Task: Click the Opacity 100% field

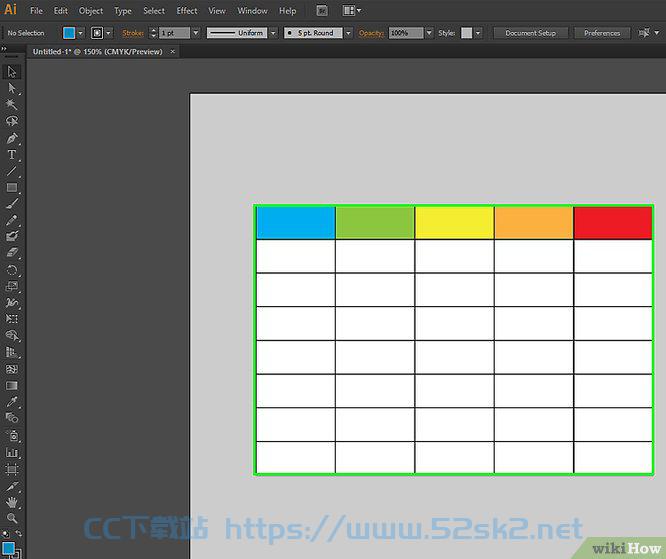Action: coord(406,33)
